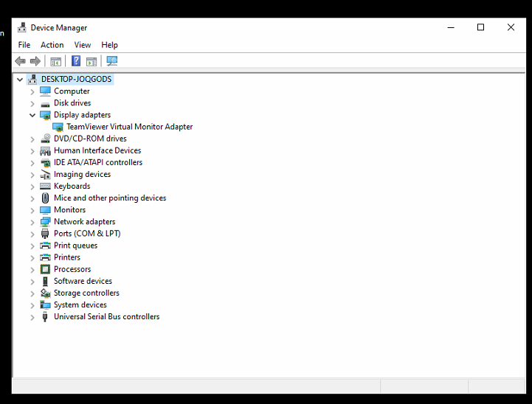Open the File menu
Image resolution: width=532 pixels, height=404 pixels.
pyautogui.click(x=24, y=45)
